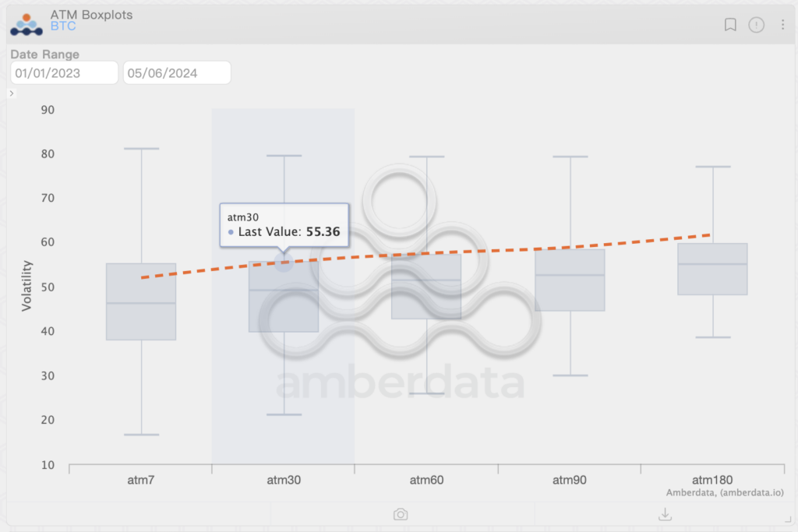Viewport: 798px width, 532px height.
Task: Expand the small chevron under Date Range
Action: tap(11, 93)
